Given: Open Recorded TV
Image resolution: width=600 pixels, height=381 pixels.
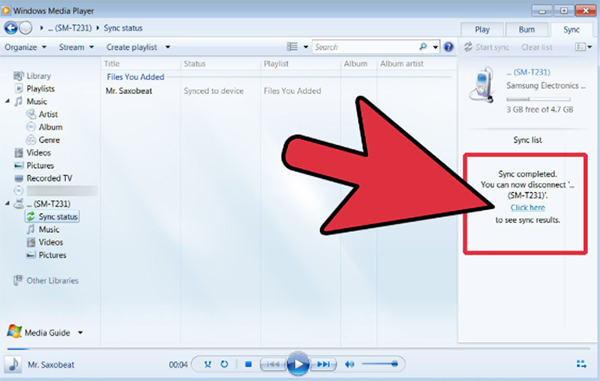Looking at the screenshot, I should pos(43,178).
